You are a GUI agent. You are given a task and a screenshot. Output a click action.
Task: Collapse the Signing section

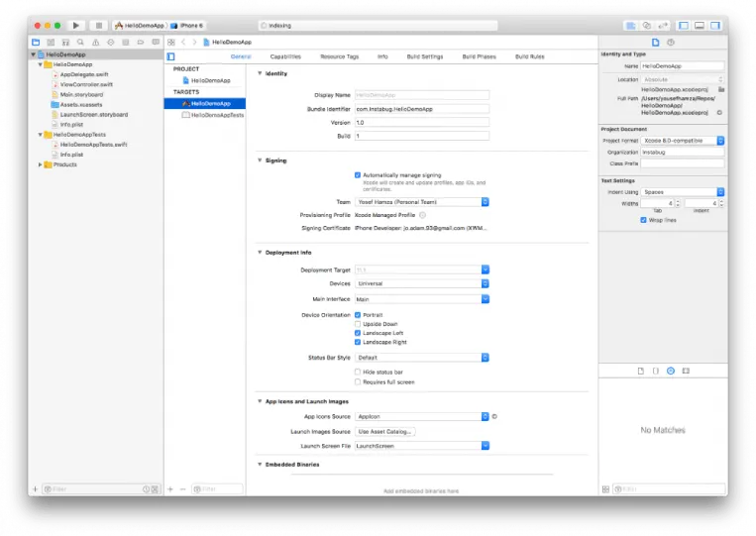(260, 161)
